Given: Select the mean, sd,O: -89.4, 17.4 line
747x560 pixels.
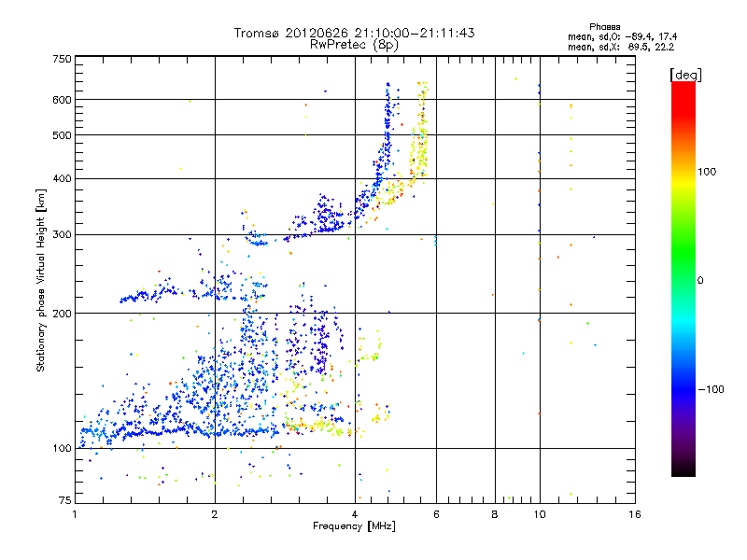Looking at the screenshot, I should pyautogui.click(x=622, y=36).
